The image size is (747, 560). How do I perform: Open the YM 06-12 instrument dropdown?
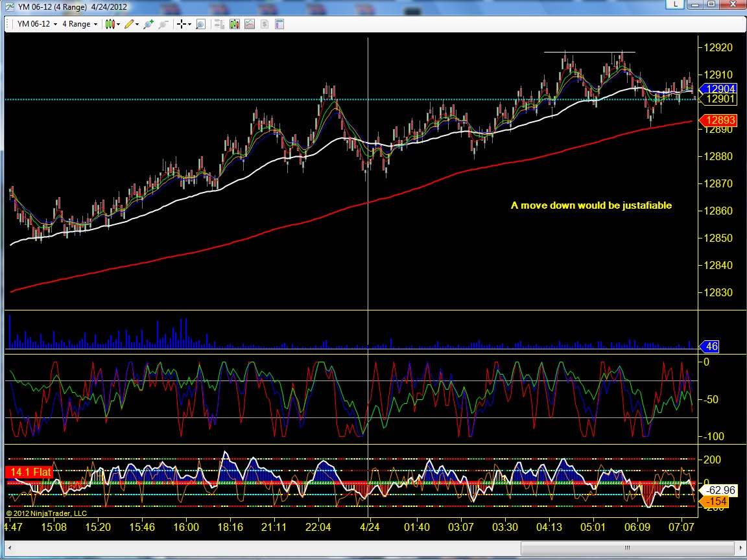37,24
